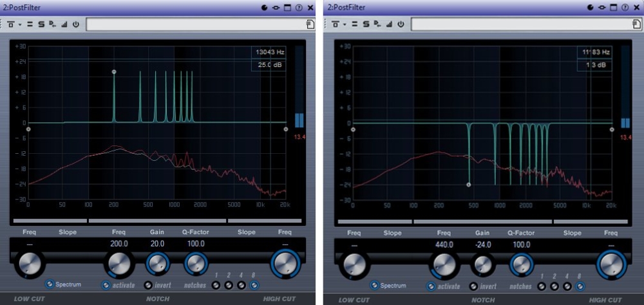The image size is (644, 305).
Task: Click the 200.0 frequency value field
Action: pos(119,244)
